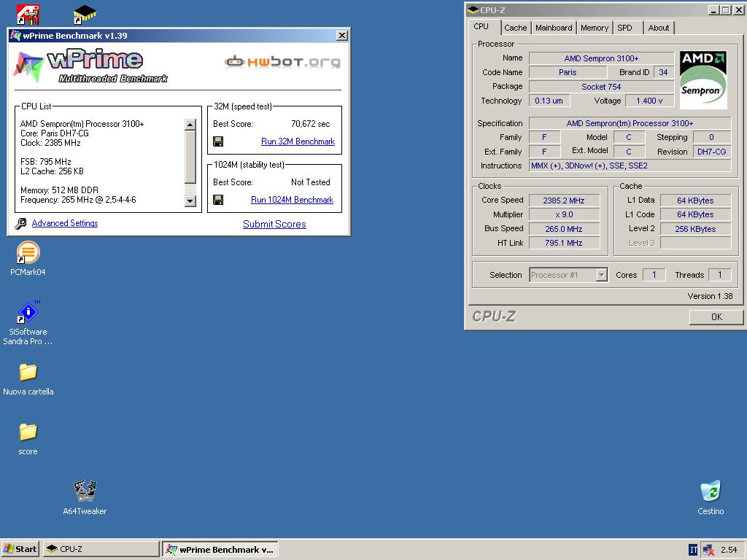Click the 2.54 clock in the system tray
The image size is (747, 560).
point(729,550)
